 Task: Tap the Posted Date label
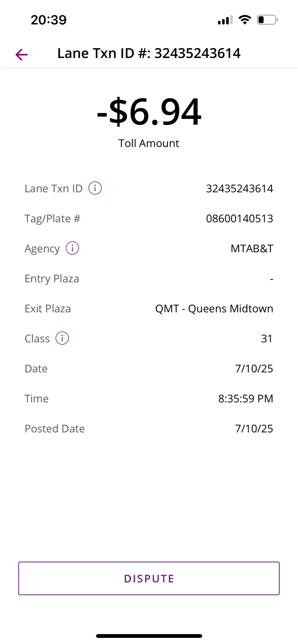click(x=55, y=429)
